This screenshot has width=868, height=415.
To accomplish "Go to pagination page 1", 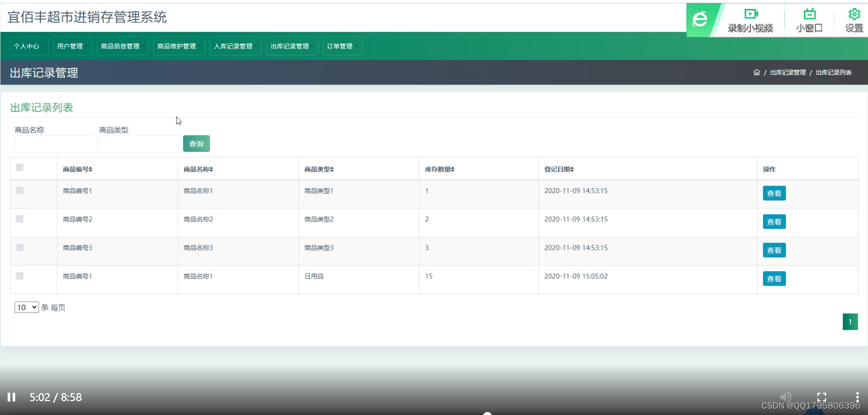I will tap(850, 322).
